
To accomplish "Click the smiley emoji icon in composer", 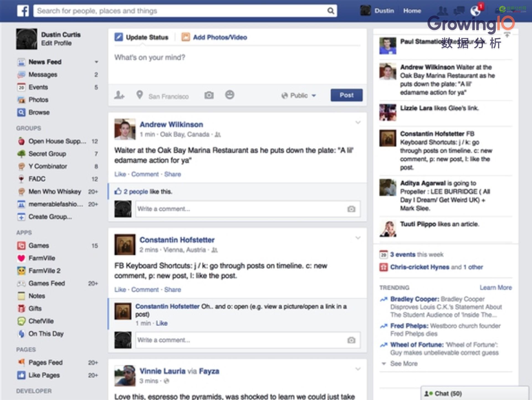I will click(x=229, y=95).
